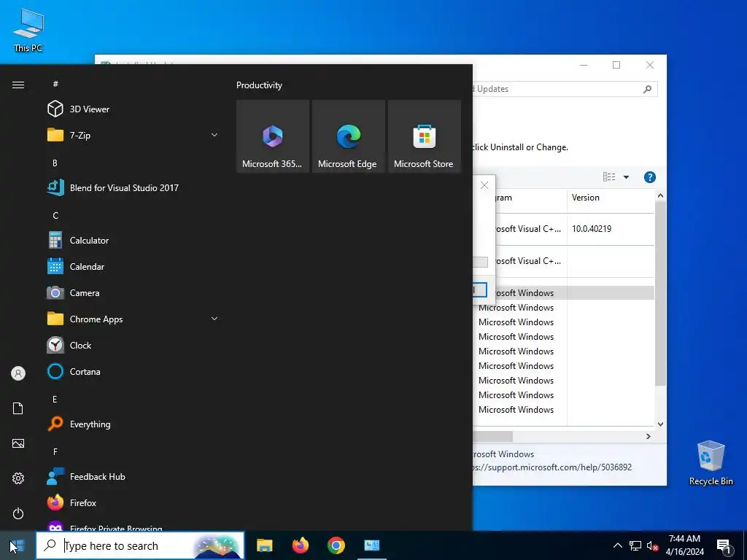This screenshot has width=747, height=560.
Task: Open File Explorer from the taskbar
Action: pos(264,545)
